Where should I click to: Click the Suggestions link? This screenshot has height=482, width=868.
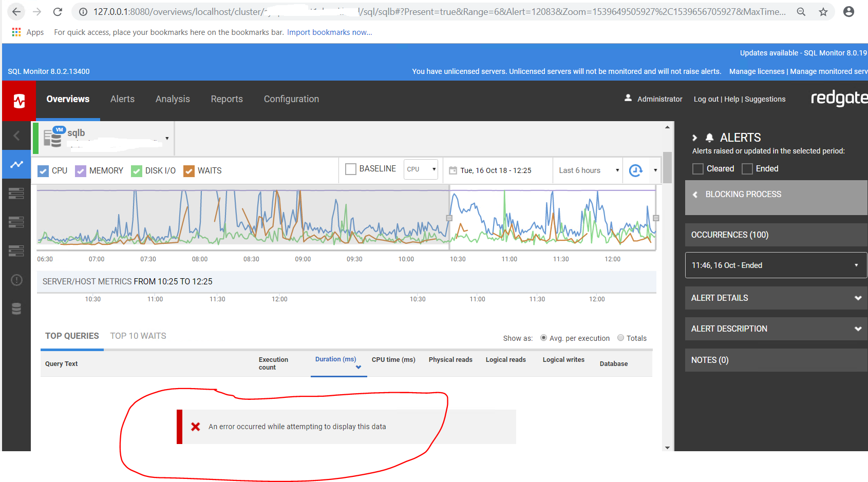tap(765, 99)
